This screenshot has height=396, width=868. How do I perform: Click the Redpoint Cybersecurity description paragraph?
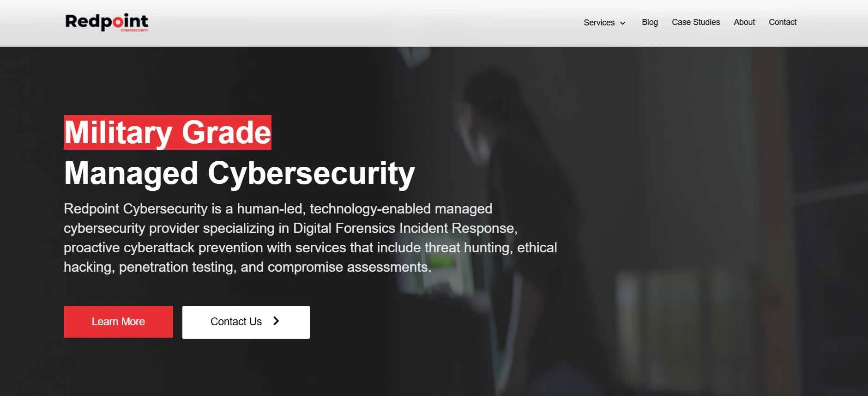310,238
